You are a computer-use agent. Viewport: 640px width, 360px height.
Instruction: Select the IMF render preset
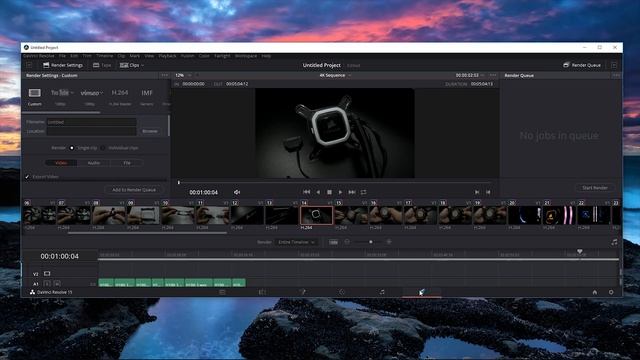click(147, 93)
